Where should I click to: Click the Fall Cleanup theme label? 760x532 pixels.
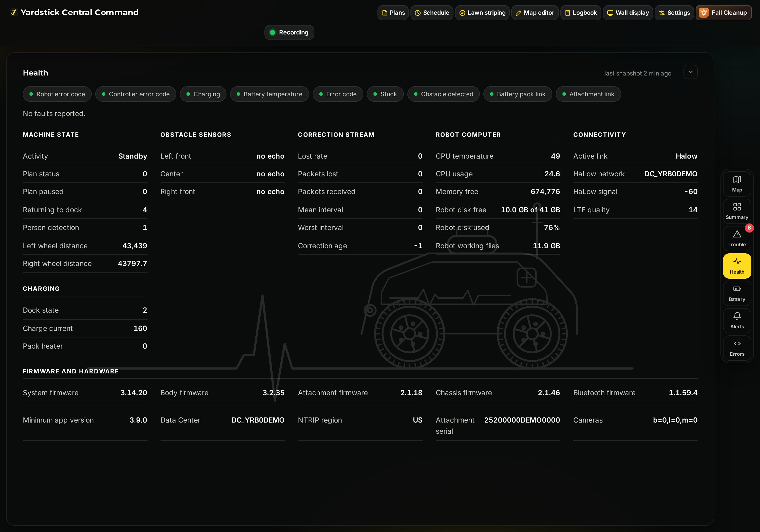coord(729,13)
